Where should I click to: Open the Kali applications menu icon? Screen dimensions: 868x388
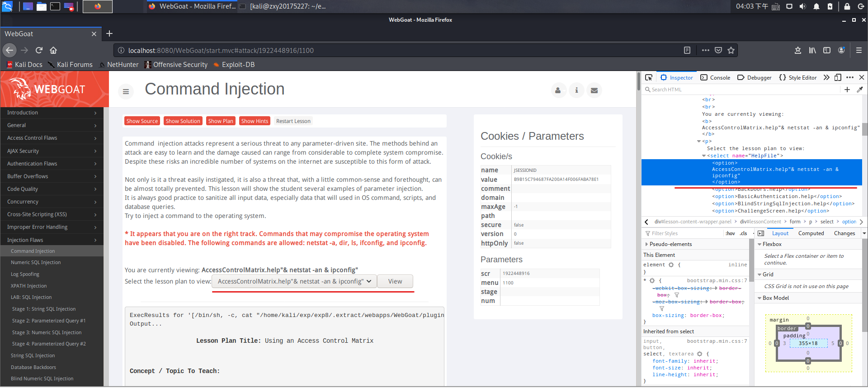(x=7, y=6)
